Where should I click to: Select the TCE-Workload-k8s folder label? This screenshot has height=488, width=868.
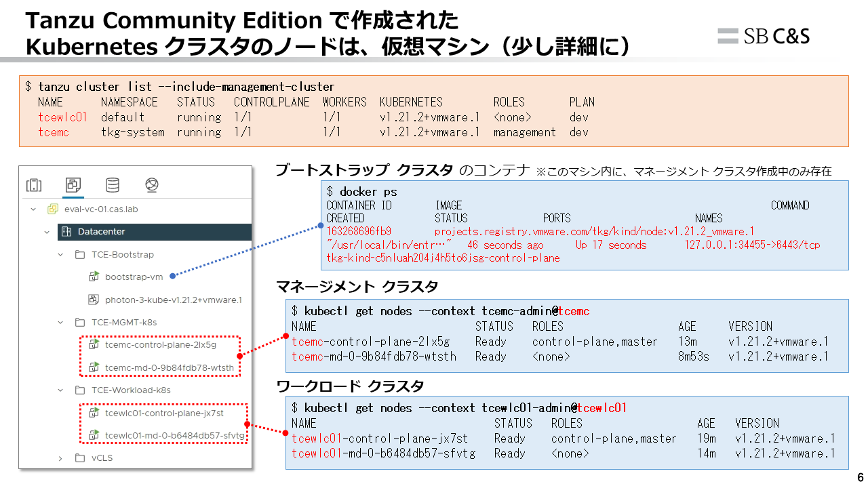[x=131, y=390]
